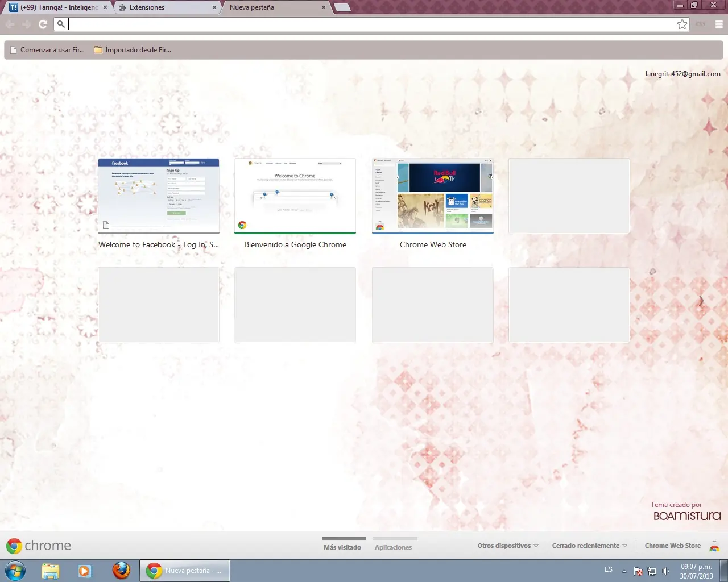The image size is (728, 582).
Task: Focus the address bar
Action: [372, 24]
